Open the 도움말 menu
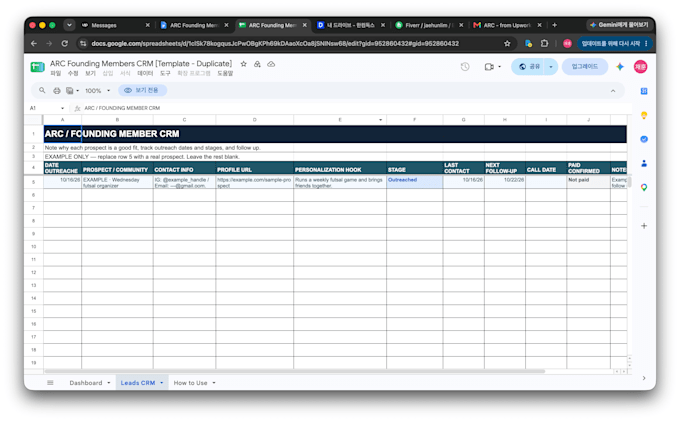The image size is (680, 422). click(x=225, y=73)
